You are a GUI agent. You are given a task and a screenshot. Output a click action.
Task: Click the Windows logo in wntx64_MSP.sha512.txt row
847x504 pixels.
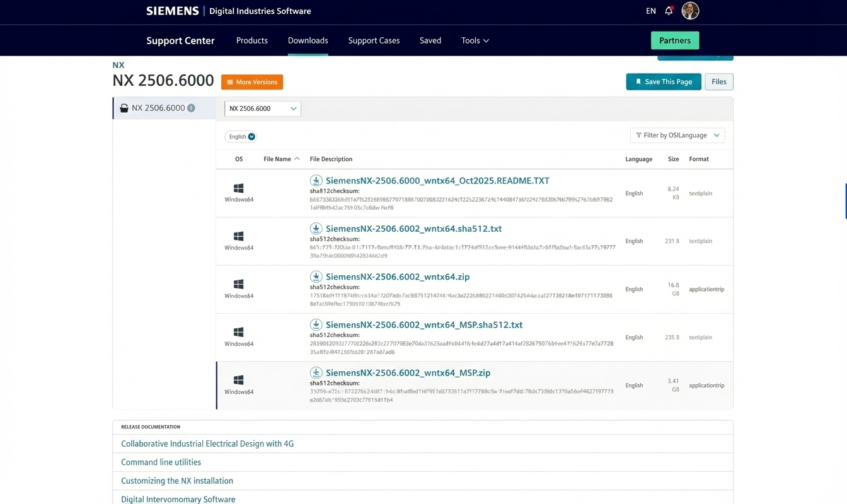239,332
